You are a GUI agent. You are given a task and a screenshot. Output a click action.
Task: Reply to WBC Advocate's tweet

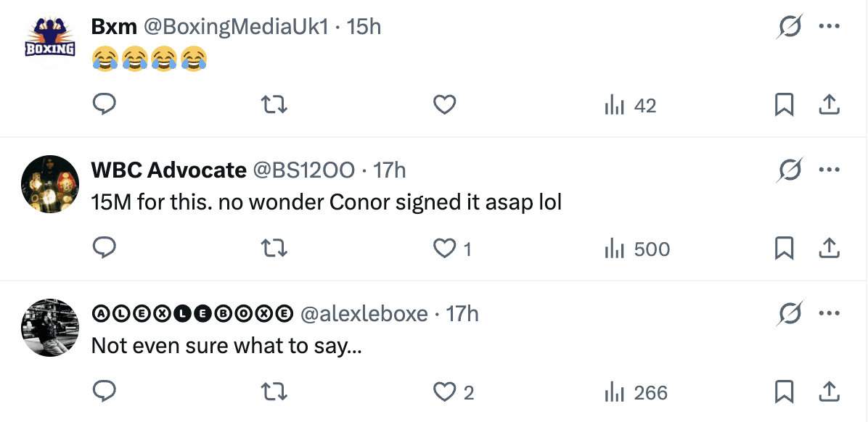[105, 249]
